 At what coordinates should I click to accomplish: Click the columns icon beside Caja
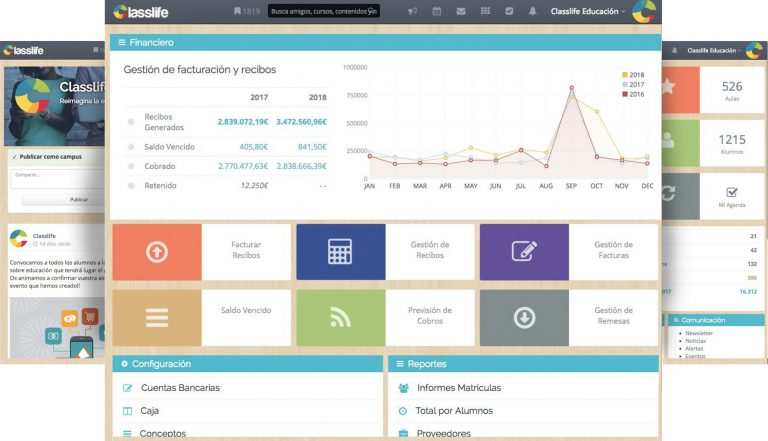[127, 411]
